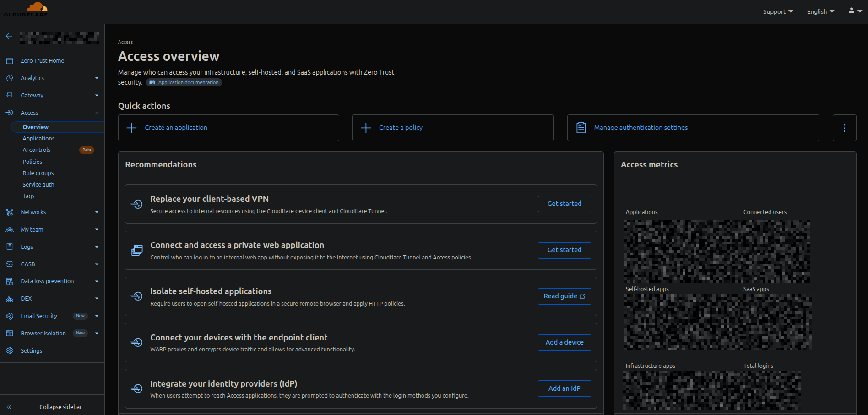Open the Application documentation link
Image resolution: width=868 pixels, height=415 pixels.
(184, 82)
